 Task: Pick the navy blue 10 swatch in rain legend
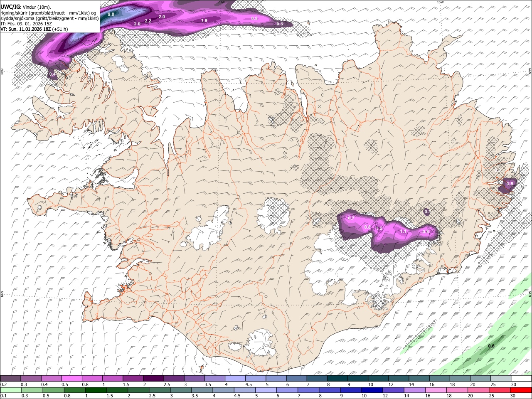click(x=372, y=390)
